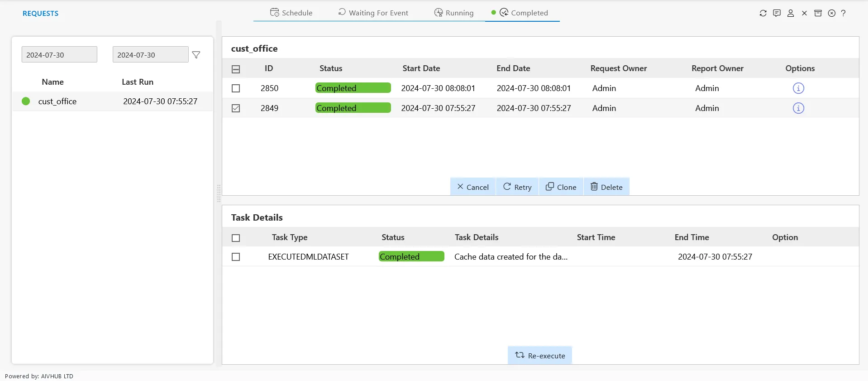Click the Name column header in left panel
The image size is (868, 381).
click(52, 82)
